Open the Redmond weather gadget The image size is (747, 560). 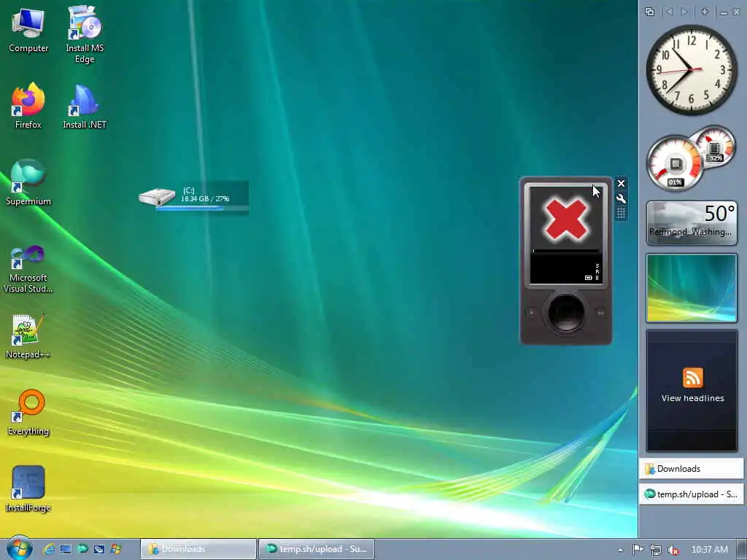point(692,223)
